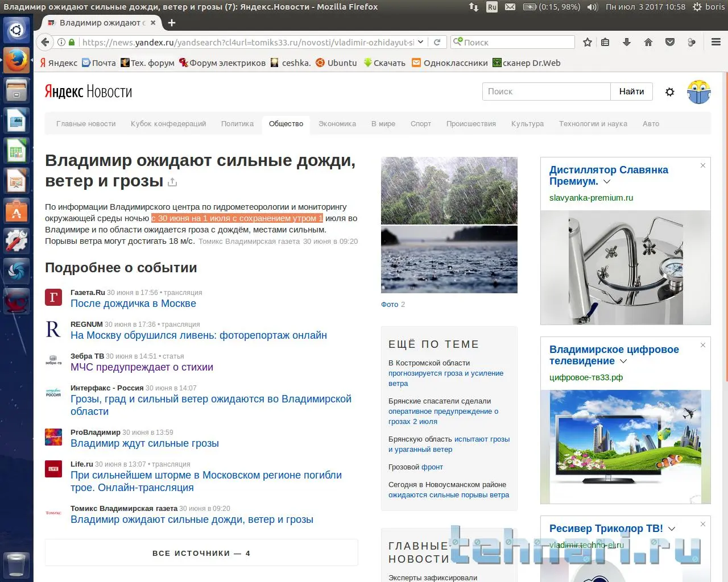Focus the Firefox toolbar search box

click(x=513, y=42)
